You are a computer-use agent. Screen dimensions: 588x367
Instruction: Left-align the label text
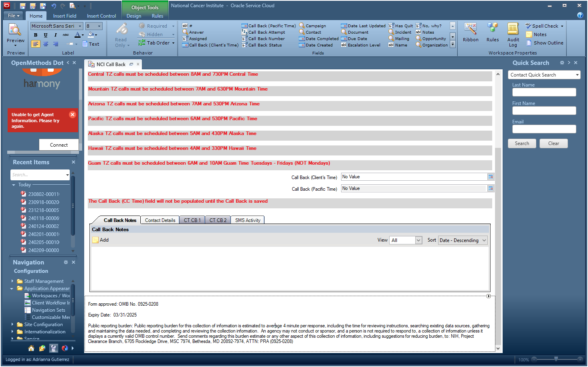36,44
